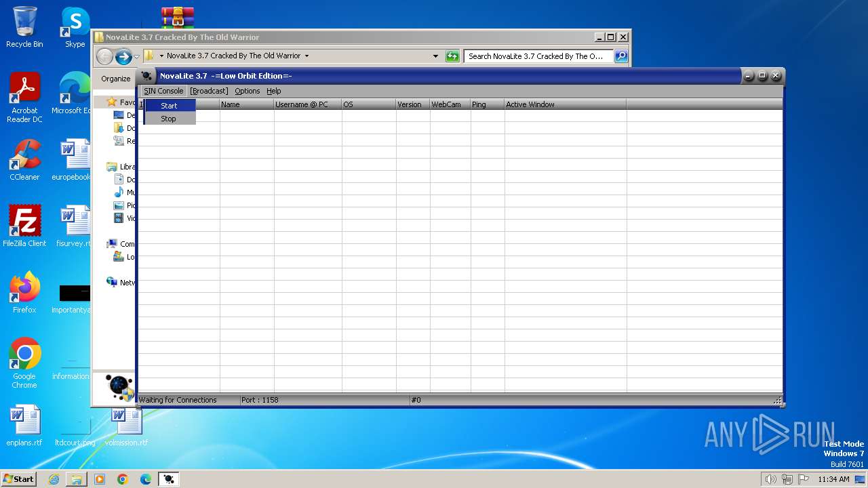This screenshot has width=868, height=488.
Task: Go back in Explorer window
Action: point(104,56)
